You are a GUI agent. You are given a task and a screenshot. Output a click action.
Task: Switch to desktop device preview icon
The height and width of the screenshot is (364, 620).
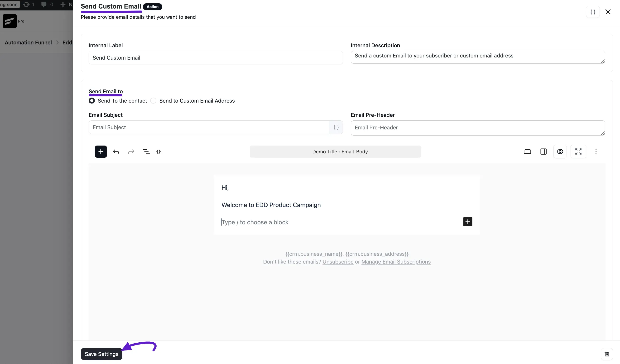(527, 151)
